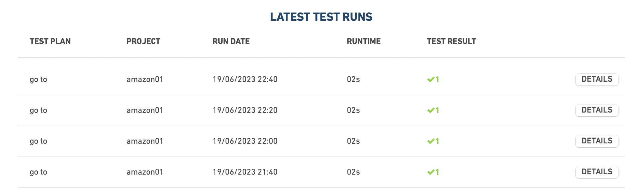This screenshot has width=644, height=193.
Task: Click the go to plan in the 22:00 row
Action: coord(38,141)
